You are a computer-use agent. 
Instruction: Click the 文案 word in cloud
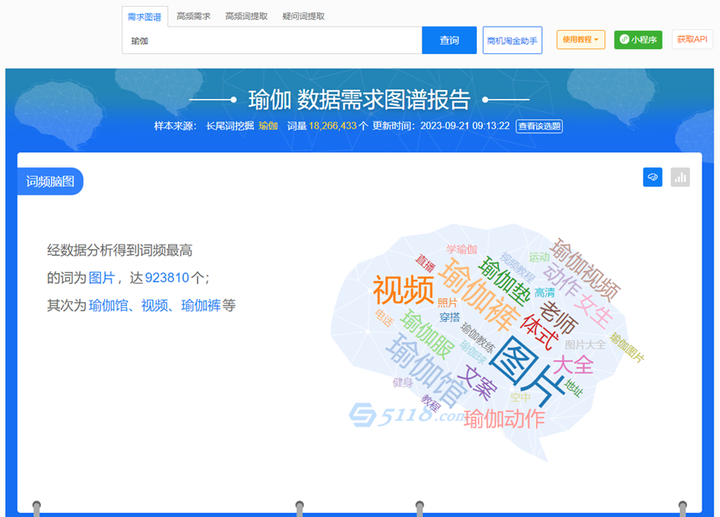tap(478, 382)
